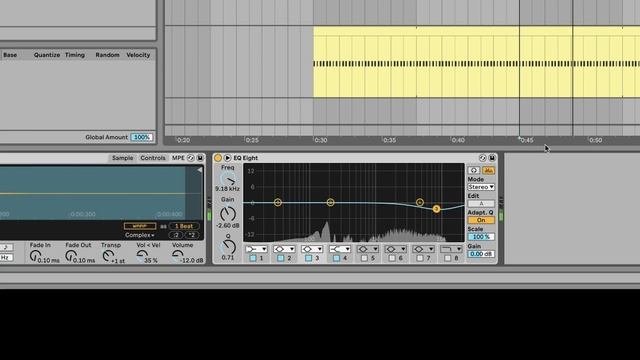The width and height of the screenshot is (640, 360).
Task: Select the Velocity groove column header
Action: (138, 55)
